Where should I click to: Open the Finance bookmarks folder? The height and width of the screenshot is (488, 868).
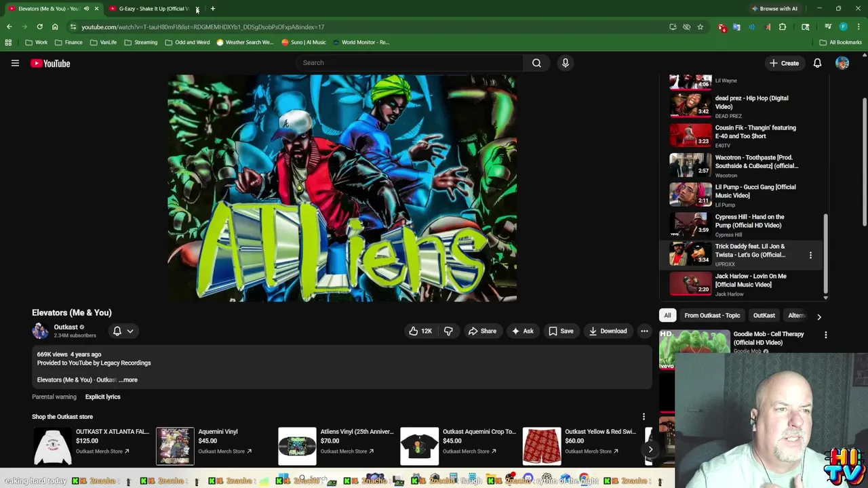[68, 42]
